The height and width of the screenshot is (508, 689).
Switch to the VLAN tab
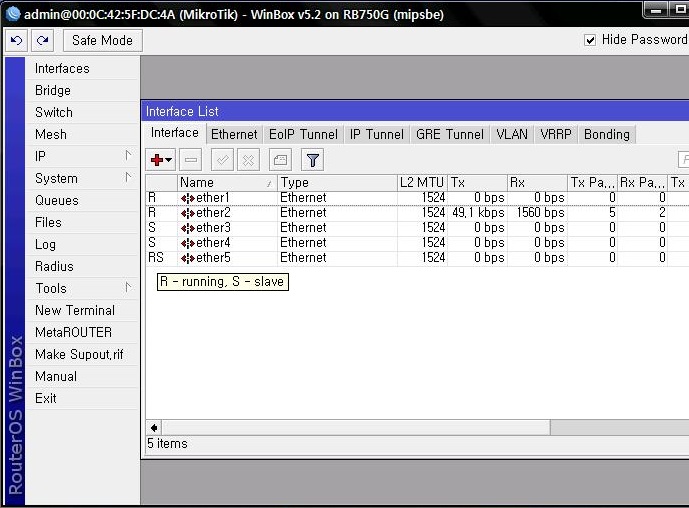point(512,134)
